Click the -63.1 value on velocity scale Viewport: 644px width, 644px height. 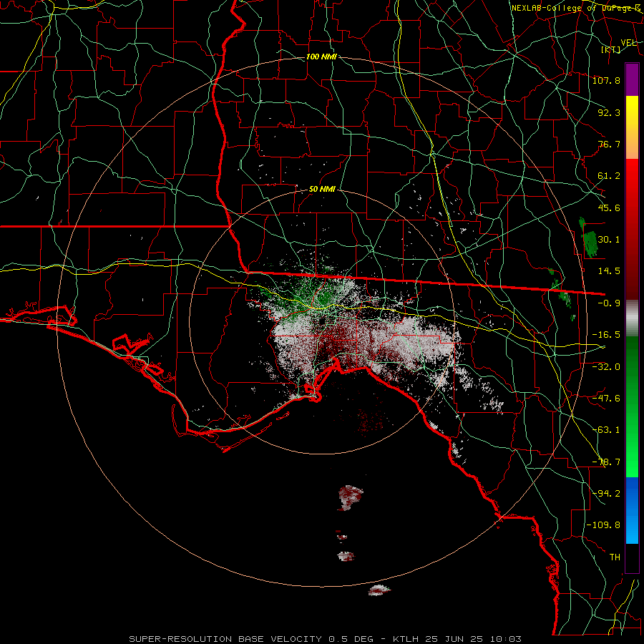(x=606, y=430)
